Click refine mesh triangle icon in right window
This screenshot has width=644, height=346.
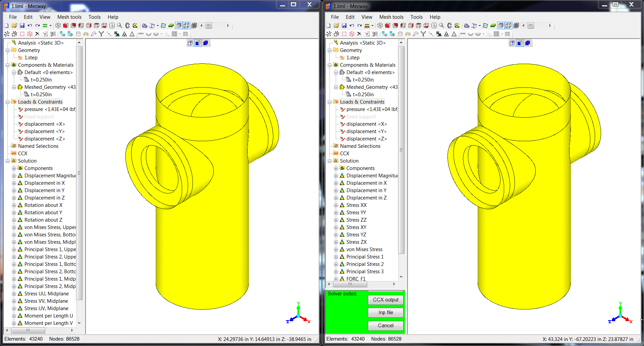click(446, 34)
